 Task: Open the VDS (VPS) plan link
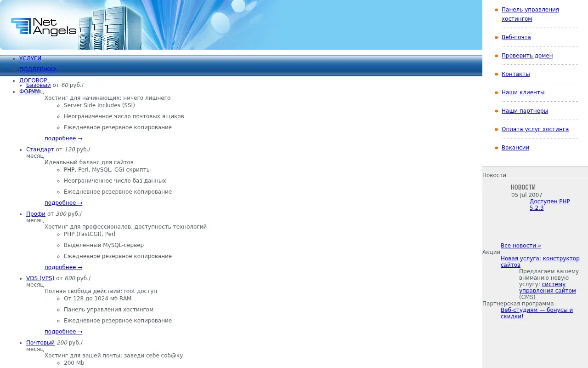(40, 278)
